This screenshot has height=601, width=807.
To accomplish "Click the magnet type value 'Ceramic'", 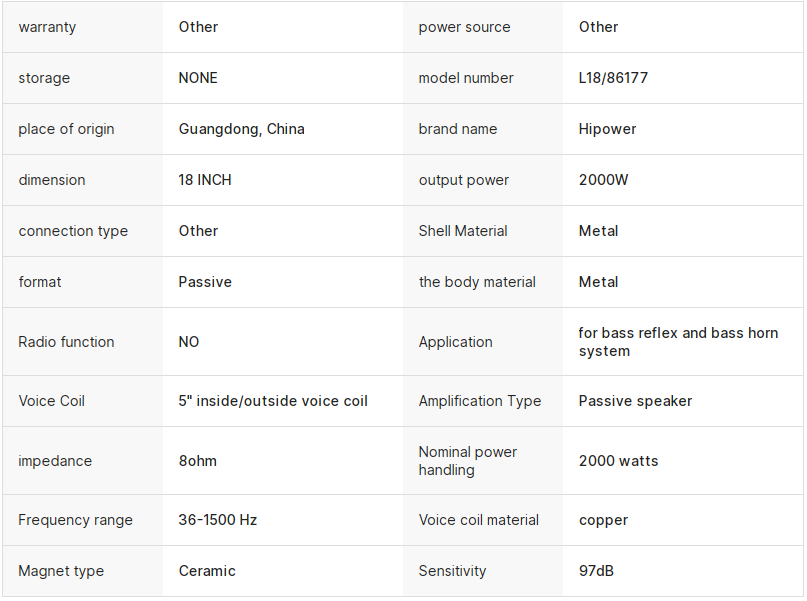I will [207, 571].
